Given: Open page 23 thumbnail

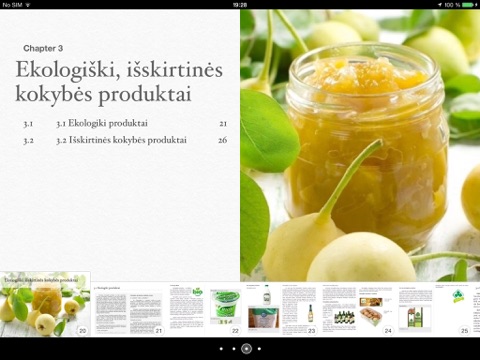Looking at the screenshot, I should (x=281, y=310).
